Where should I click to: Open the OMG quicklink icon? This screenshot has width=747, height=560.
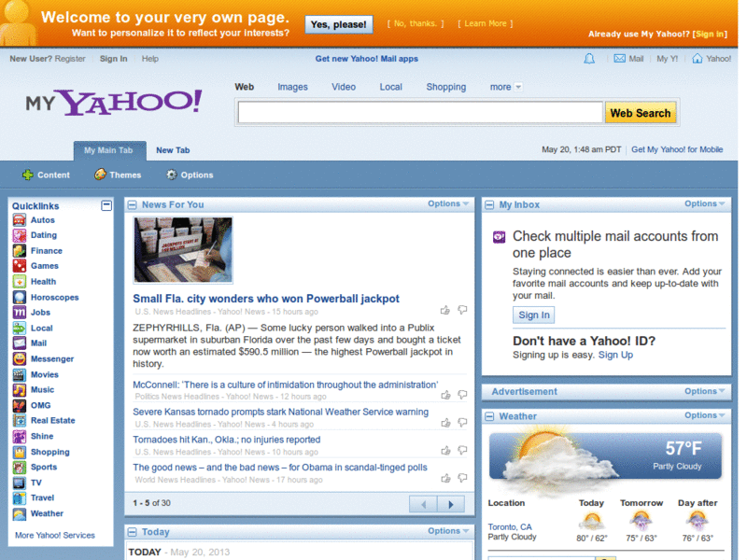pyautogui.click(x=20, y=405)
